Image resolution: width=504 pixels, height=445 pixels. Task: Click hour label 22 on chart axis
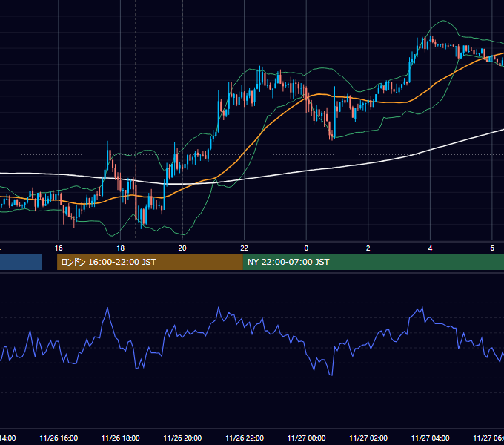(245, 248)
